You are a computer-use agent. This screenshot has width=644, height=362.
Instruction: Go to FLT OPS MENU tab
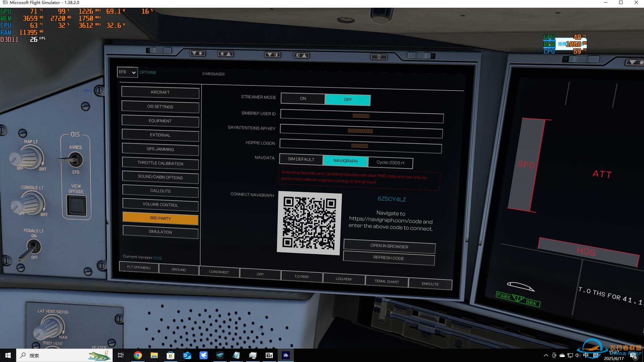click(139, 267)
